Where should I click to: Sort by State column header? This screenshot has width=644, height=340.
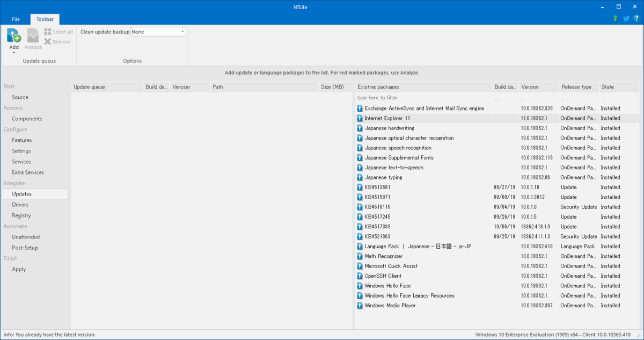tap(620, 86)
